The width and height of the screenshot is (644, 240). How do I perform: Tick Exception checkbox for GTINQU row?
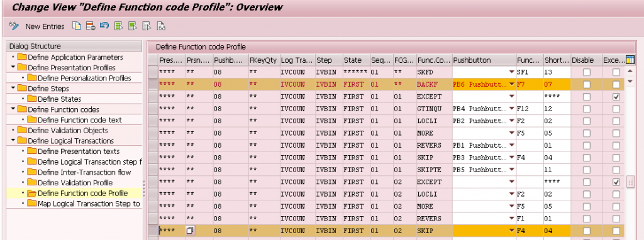[616, 109]
